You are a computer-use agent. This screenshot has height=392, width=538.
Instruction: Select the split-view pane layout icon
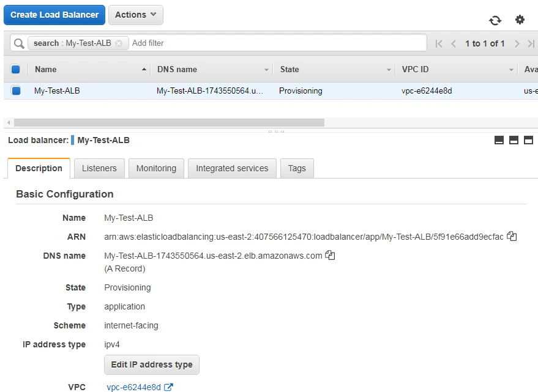pyautogui.click(x=514, y=139)
